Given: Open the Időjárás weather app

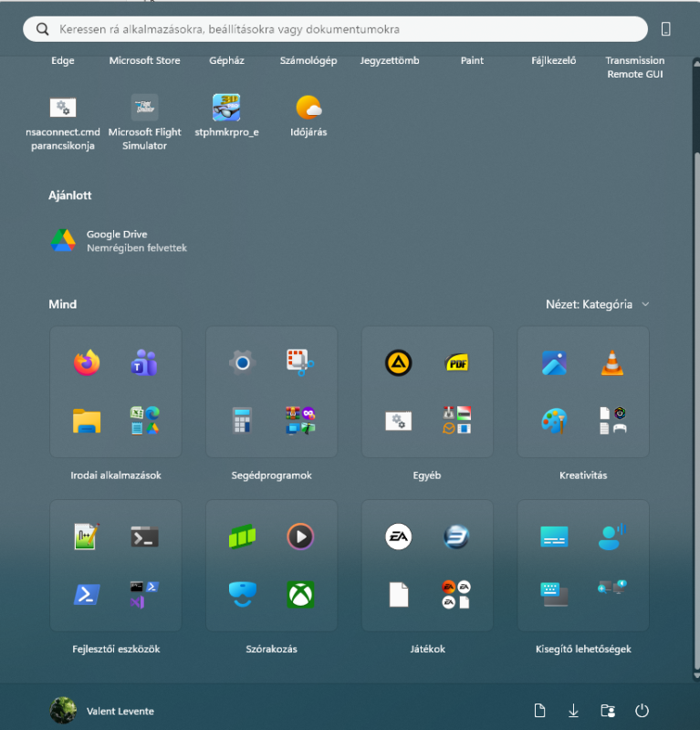Looking at the screenshot, I should (308, 108).
